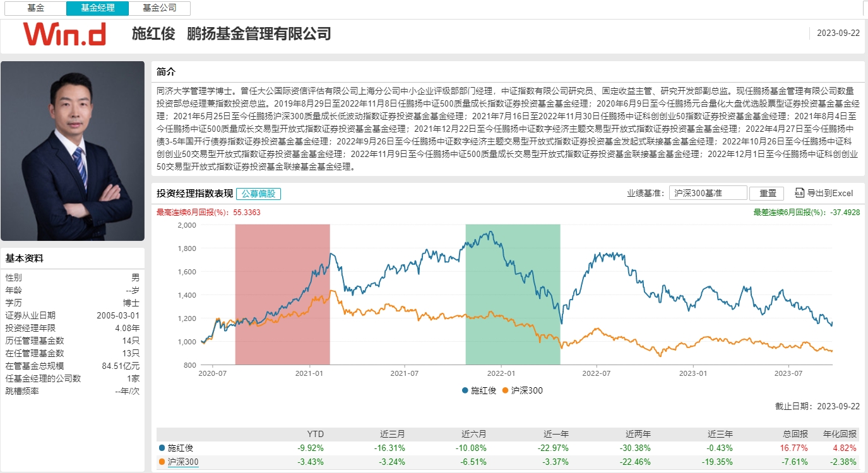Click the 施红俊 annualized return 4.82%
The width and height of the screenshot is (868, 473).
[x=845, y=448]
